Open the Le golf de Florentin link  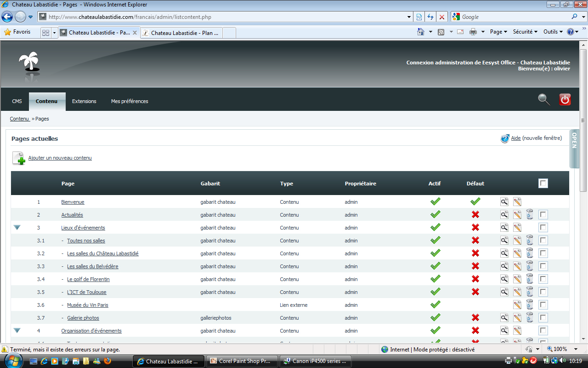point(88,279)
